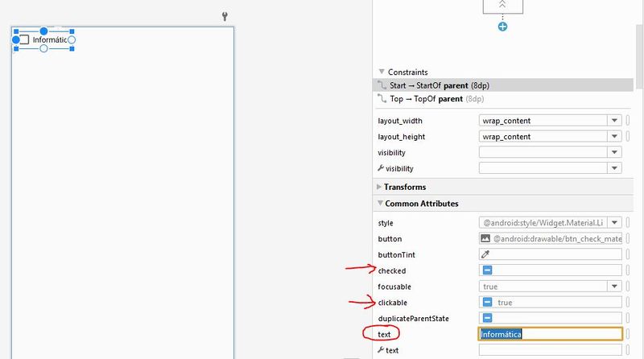Expand the Transforms section
This screenshot has width=644, height=359.
click(379, 187)
